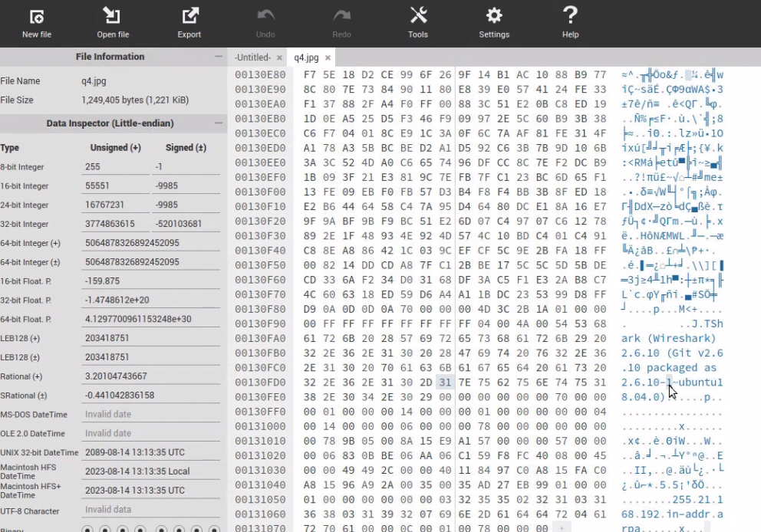Open a file with Open file icon

click(112, 16)
